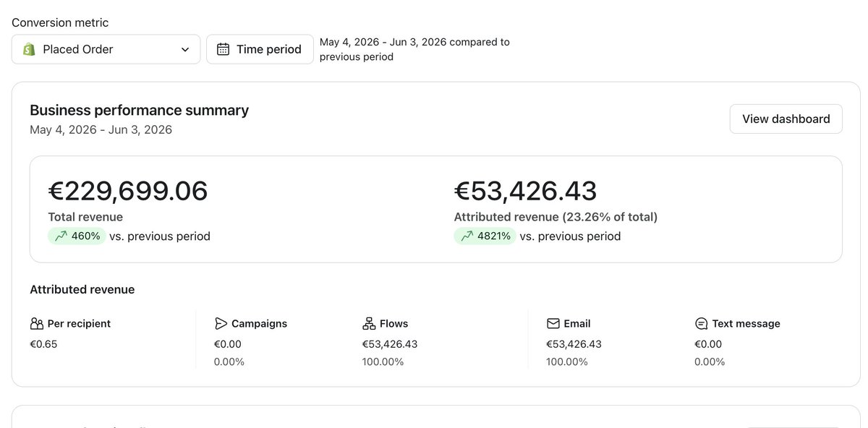868x428 pixels.
Task: Select the €53,426.43 headline attributed revenue
Action: (x=526, y=191)
